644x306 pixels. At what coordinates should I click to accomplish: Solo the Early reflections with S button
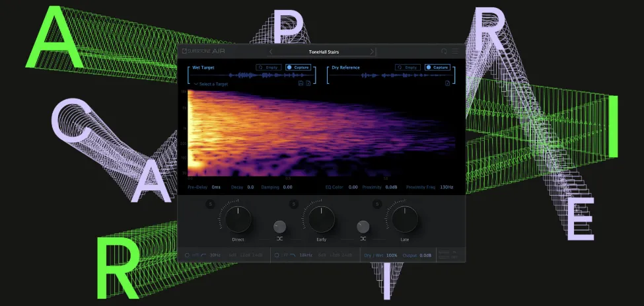click(294, 204)
